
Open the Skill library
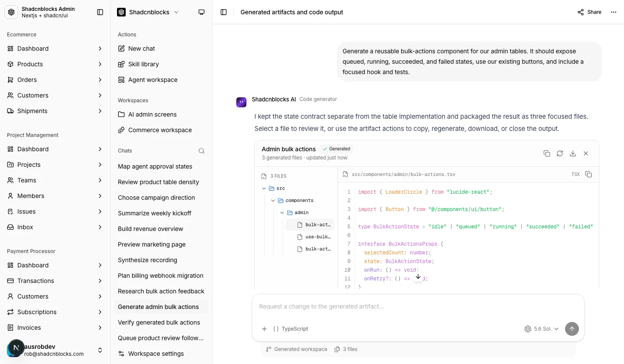tap(161, 64)
